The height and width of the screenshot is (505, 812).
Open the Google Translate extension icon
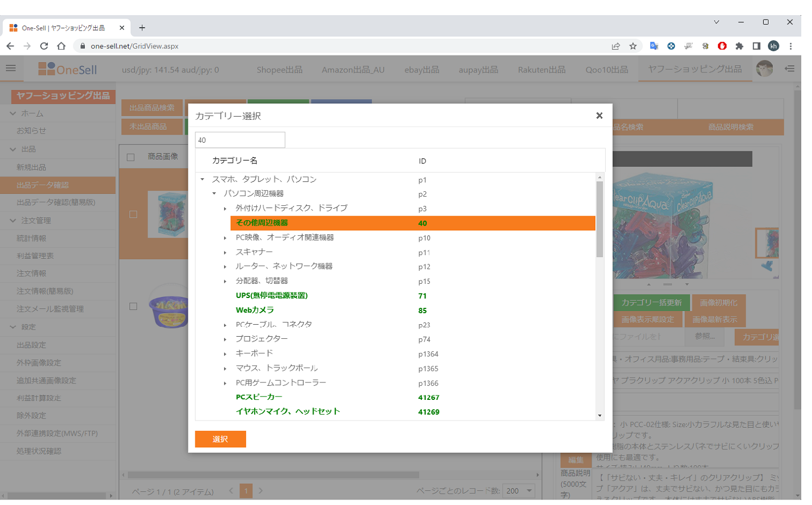[654, 46]
